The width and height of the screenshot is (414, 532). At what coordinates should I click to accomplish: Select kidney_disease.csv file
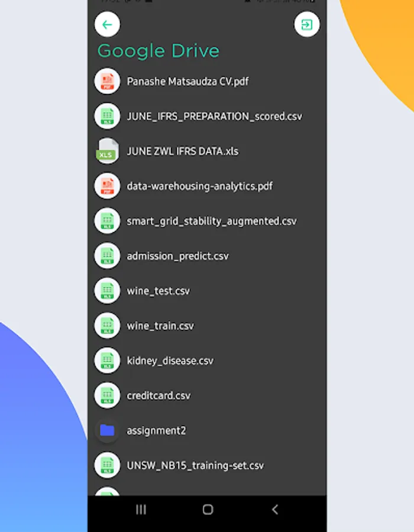pyautogui.click(x=207, y=361)
